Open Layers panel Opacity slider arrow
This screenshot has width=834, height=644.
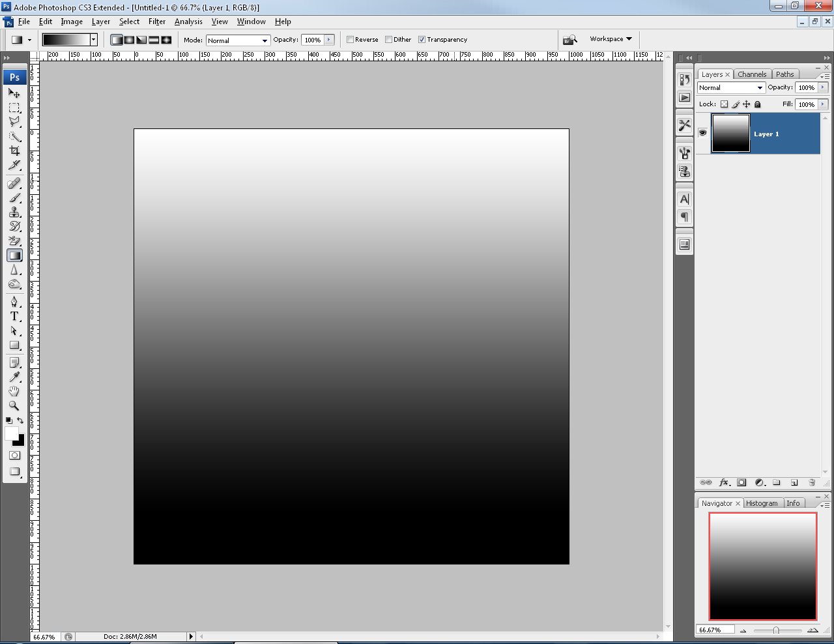(824, 87)
